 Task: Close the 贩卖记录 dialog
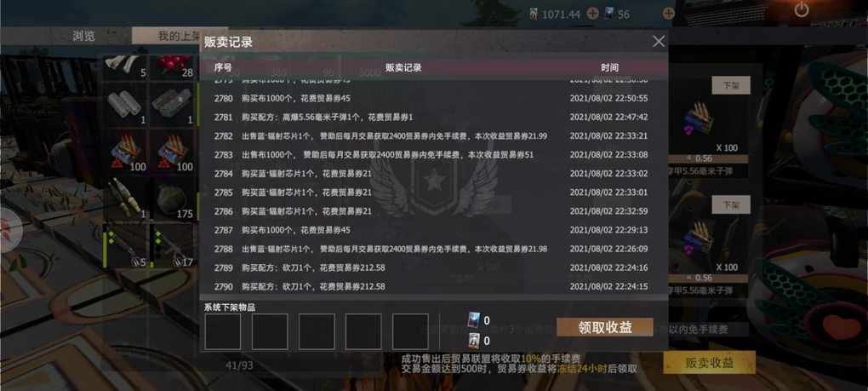(x=658, y=42)
